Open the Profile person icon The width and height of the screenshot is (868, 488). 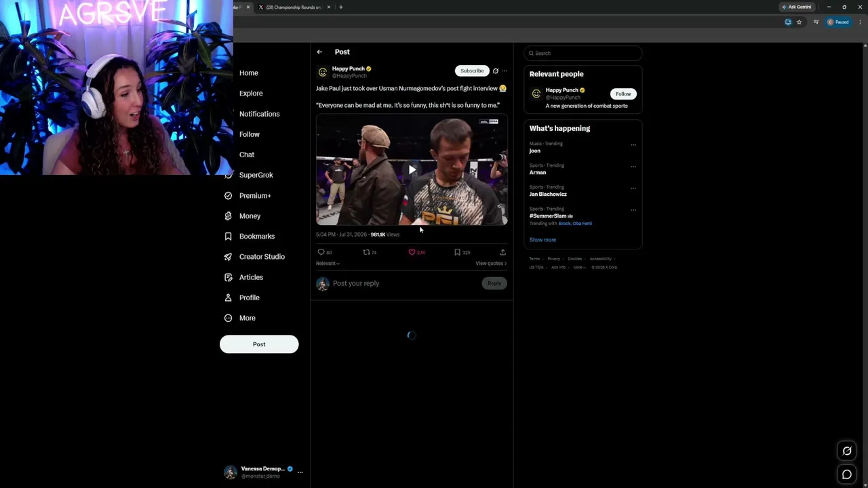tap(228, 298)
